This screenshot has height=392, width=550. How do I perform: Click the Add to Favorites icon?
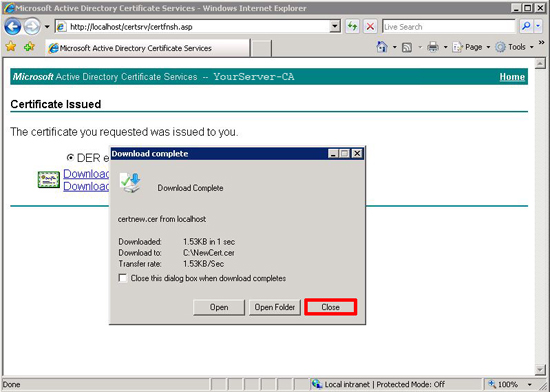click(x=29, y=46)
